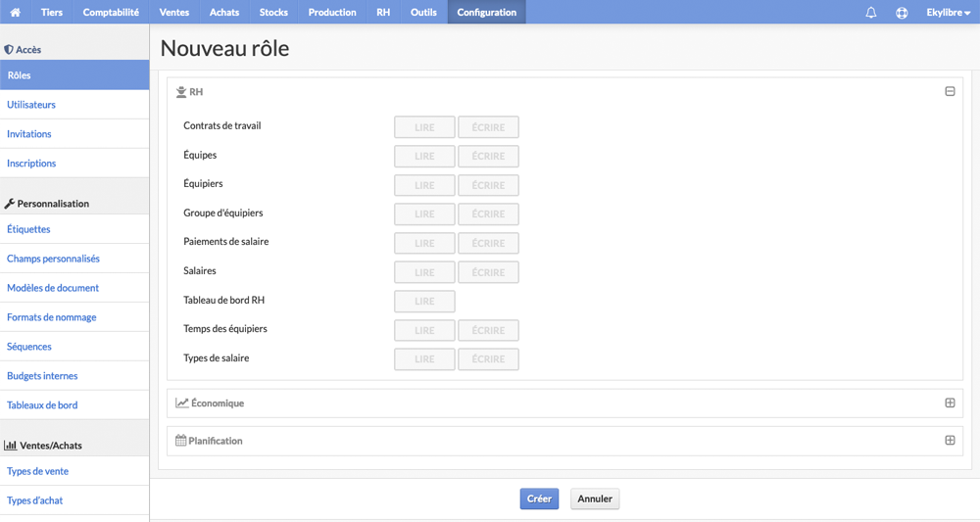Click the Personnalisation sidebar section header

click(x=47, y=204)
